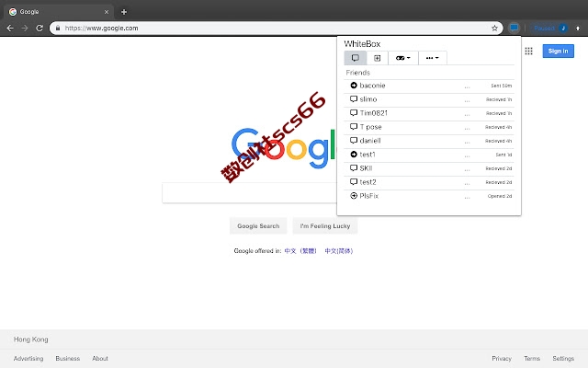Open the Paused profile button
This screenshot has width=588, height=368.
550,29
